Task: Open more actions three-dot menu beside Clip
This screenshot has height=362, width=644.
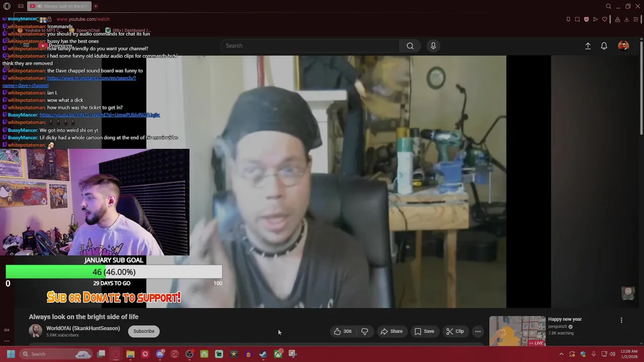Action: tap(478, 331)
